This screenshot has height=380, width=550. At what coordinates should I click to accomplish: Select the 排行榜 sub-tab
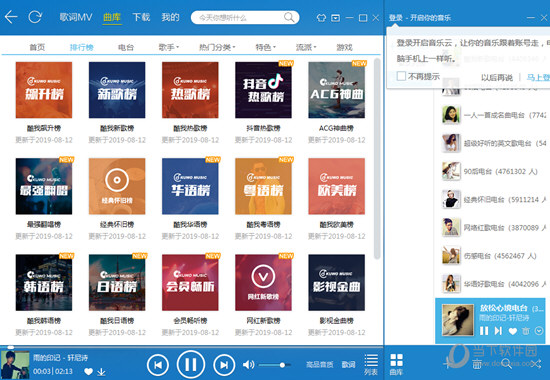pos(81,47)
